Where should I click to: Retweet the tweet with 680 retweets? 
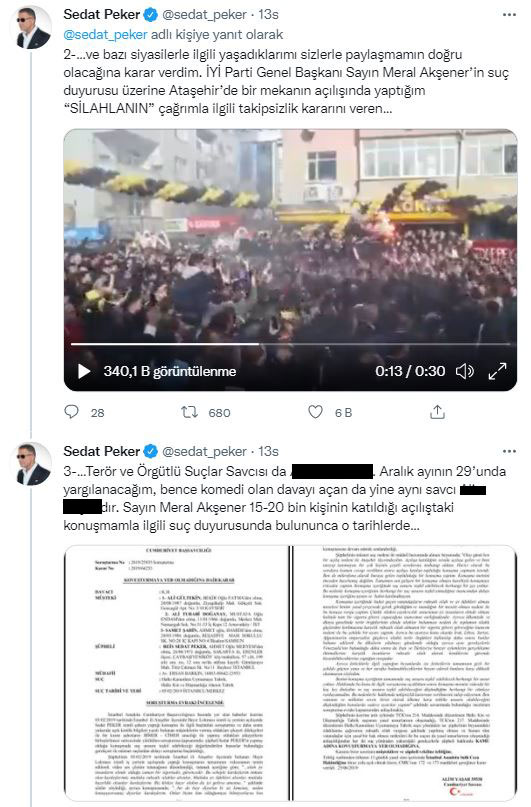pyautogui.click(x=189, y=412)
